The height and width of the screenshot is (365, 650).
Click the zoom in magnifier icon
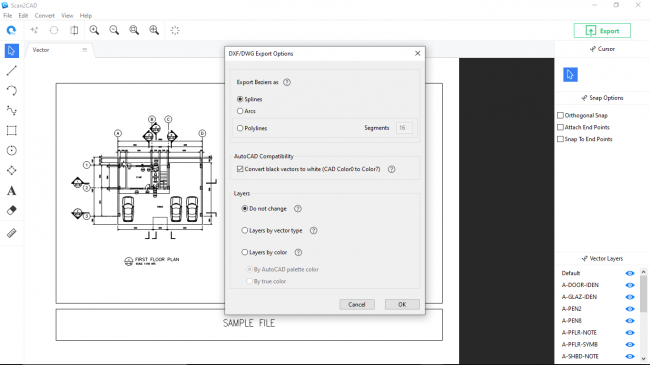[94, 30]
